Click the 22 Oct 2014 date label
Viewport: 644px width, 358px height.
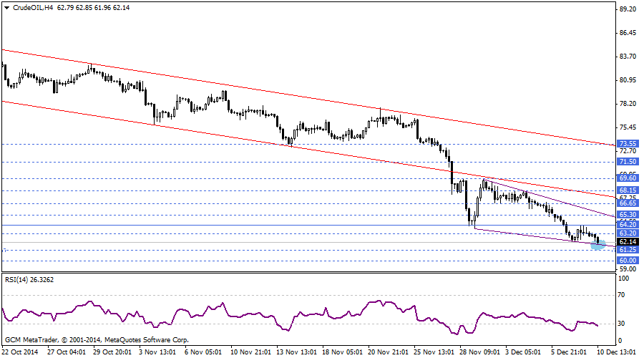(21, 352)
